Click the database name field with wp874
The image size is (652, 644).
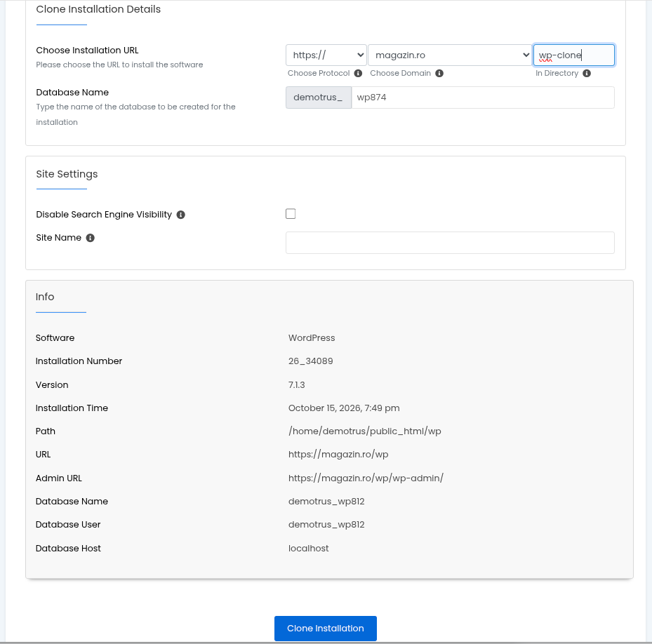[483, 98]
